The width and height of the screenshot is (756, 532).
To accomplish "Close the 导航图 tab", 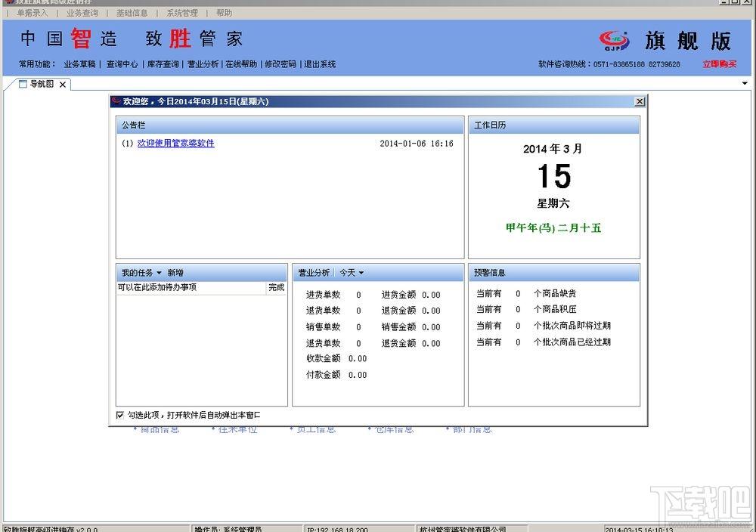I will coord(63,85).
